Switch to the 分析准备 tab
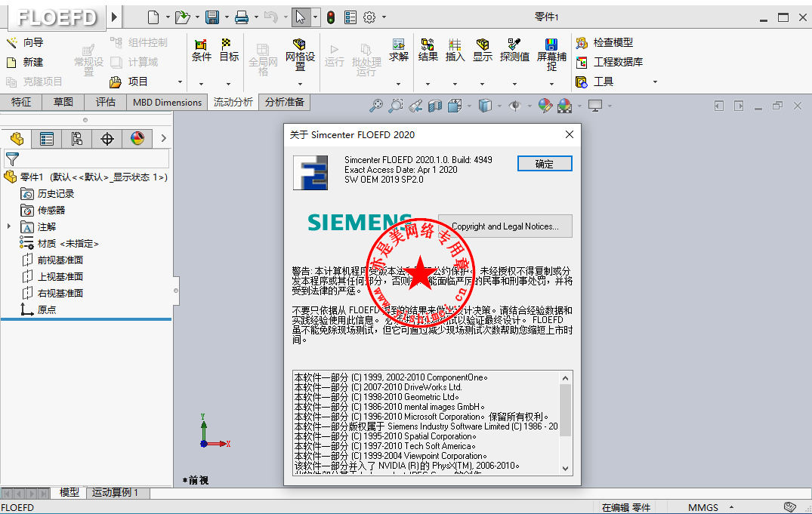 (284, 102)
